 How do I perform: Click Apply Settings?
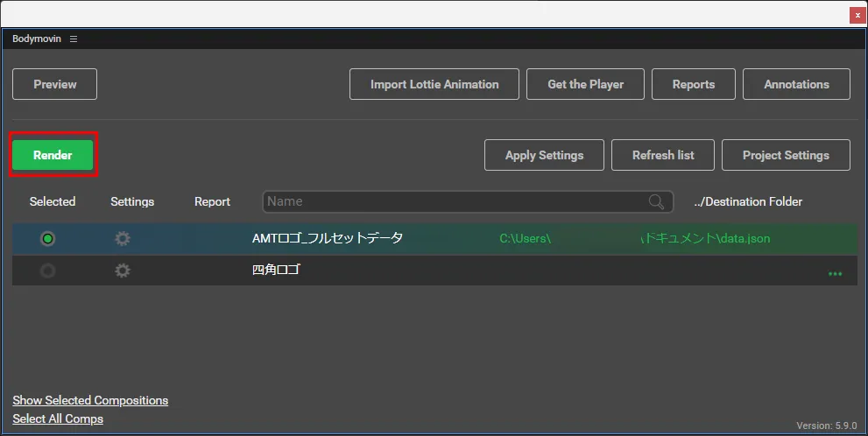[544, 155]
